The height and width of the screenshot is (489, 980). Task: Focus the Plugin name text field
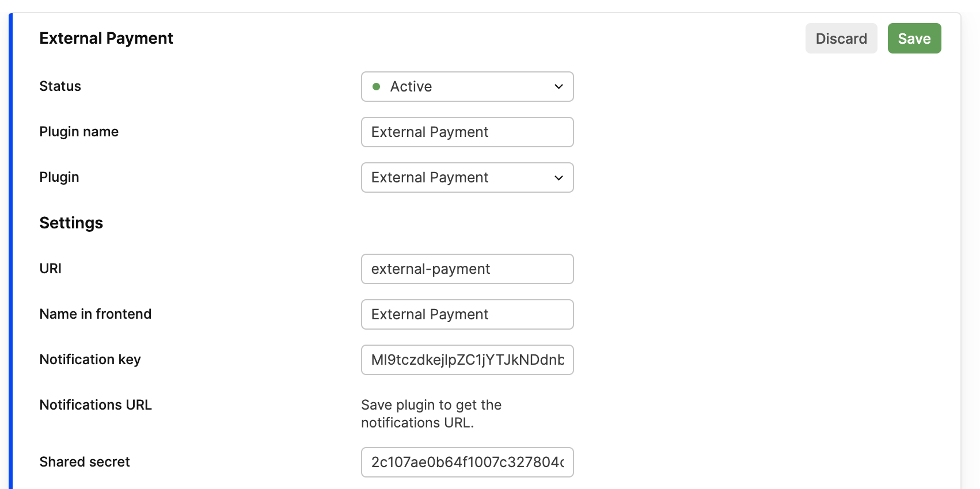pyautogui.click(x=466, y=132)
